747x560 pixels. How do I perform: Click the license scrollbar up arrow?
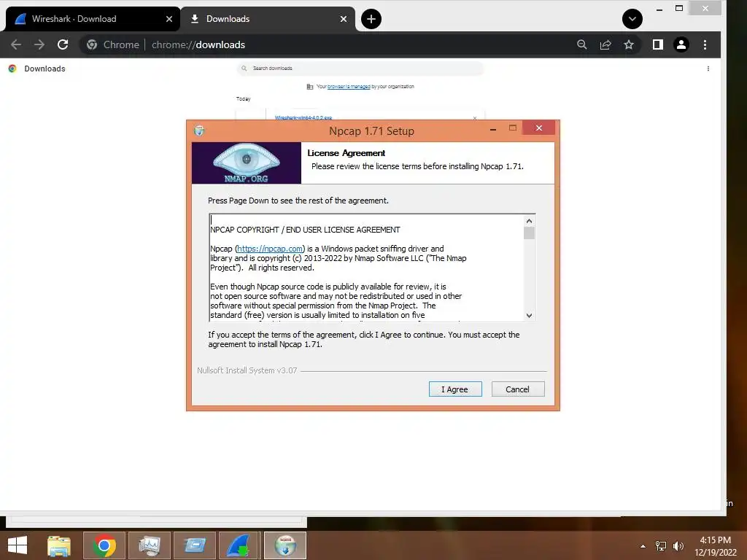[530, 221]
